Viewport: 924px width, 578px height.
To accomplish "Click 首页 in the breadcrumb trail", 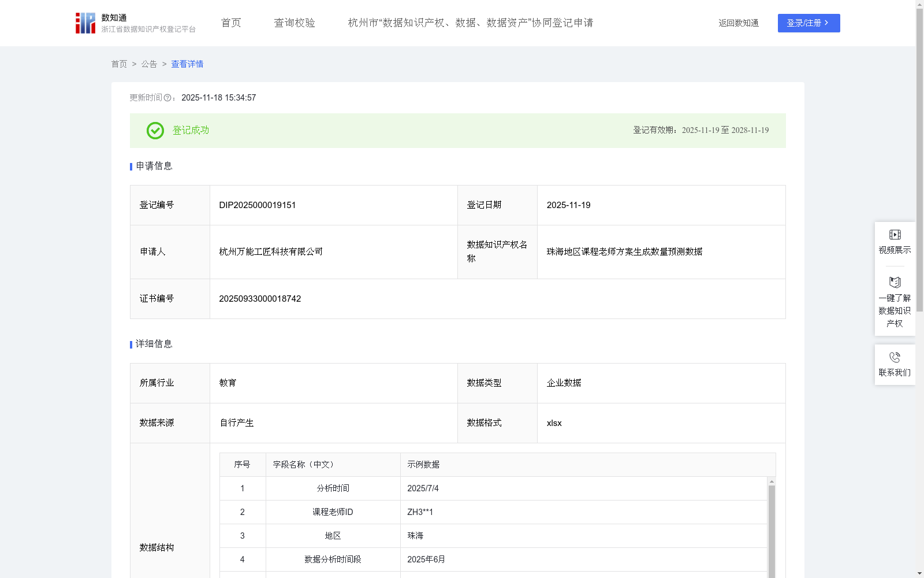I will point(120,64).
